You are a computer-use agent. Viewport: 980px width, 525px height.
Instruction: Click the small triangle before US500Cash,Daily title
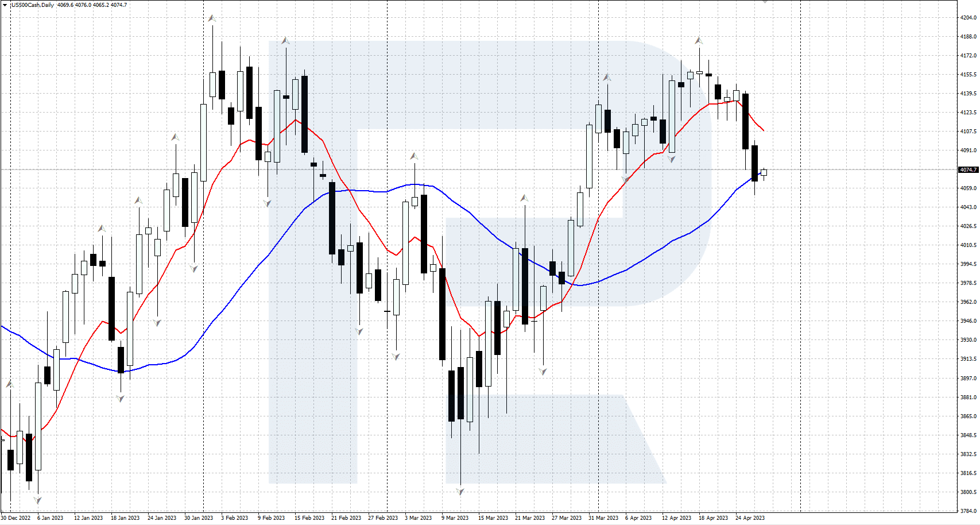5,5
